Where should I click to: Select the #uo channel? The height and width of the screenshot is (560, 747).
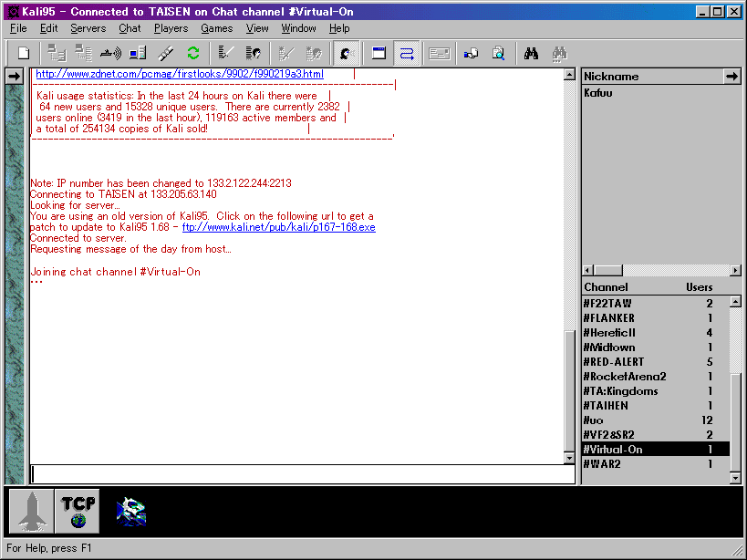pos(656,420)
